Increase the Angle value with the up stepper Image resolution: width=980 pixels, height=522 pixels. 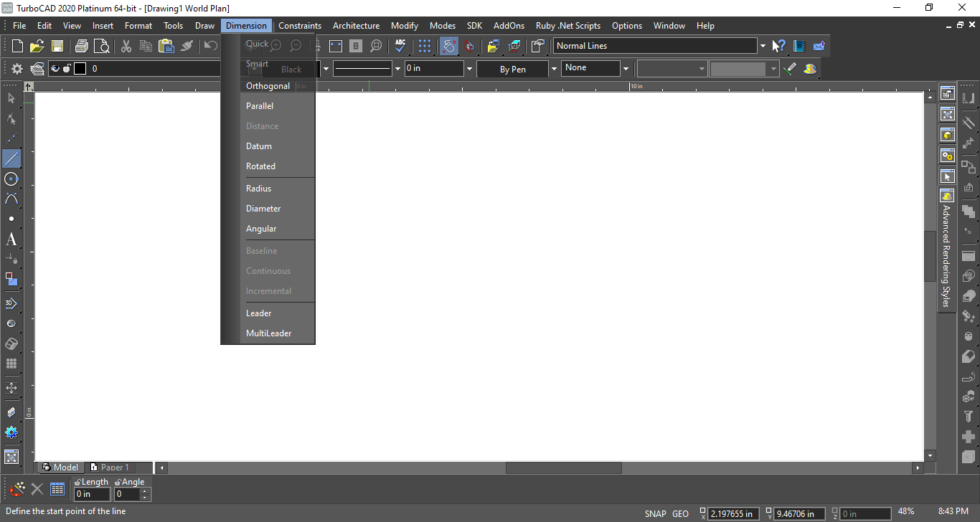pos(146,491)
